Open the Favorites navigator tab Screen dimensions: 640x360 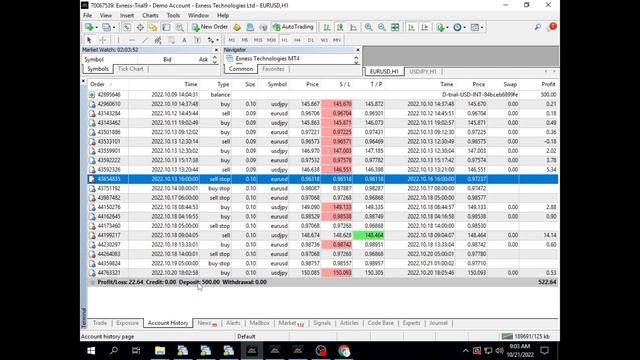pos(273,69)
